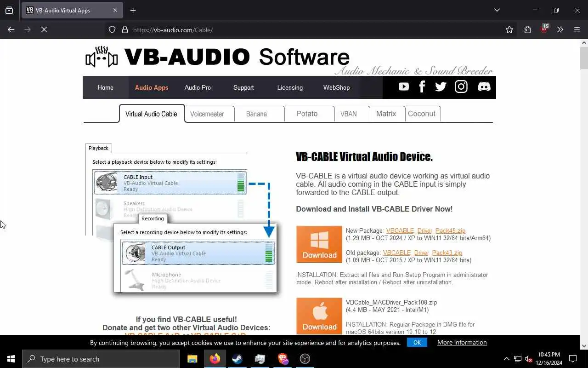Click Firefox icon in taskbar
The width and height of the screenshot is (588, 368).
point(215,359)
